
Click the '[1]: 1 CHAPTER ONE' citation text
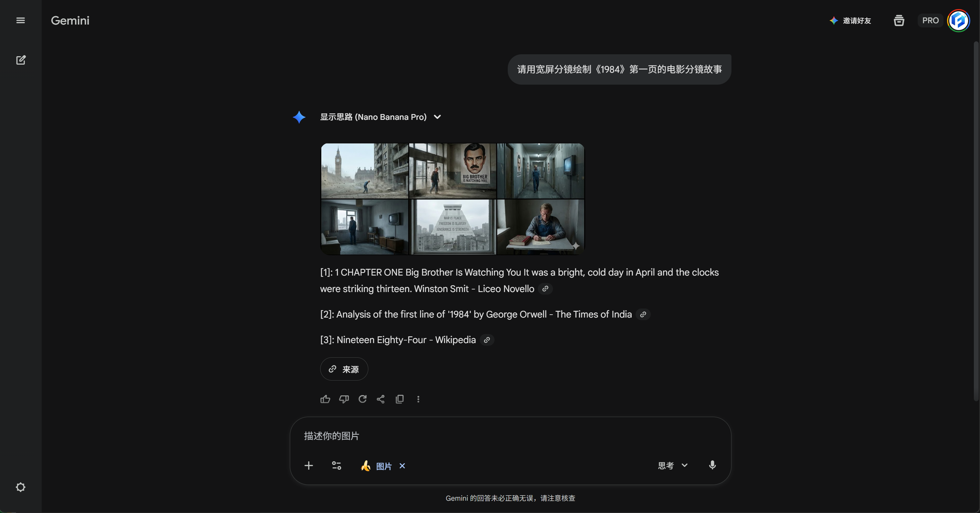519,280
